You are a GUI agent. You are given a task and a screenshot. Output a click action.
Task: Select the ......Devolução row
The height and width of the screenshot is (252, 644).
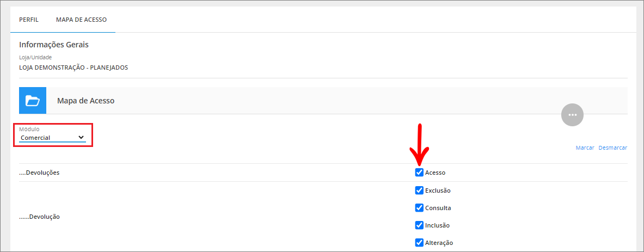pos(323,217)
